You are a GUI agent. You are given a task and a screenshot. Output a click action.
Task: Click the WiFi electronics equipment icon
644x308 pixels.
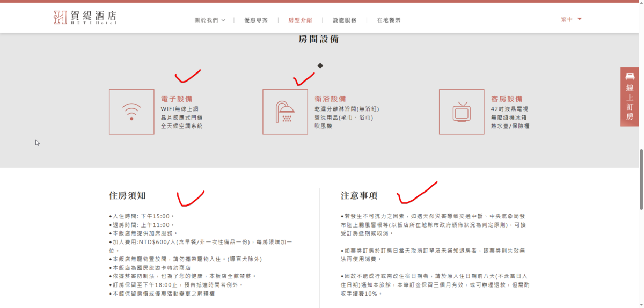click(131, 112)
